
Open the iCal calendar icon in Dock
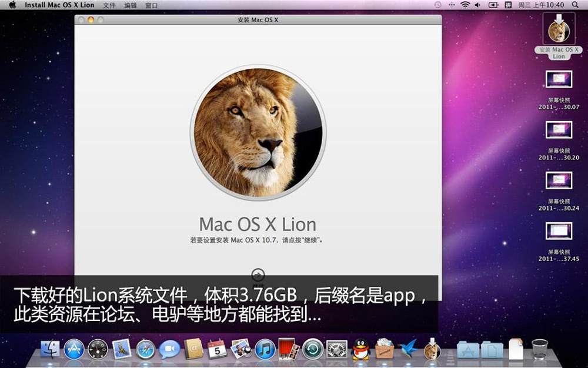pos(217,349)
